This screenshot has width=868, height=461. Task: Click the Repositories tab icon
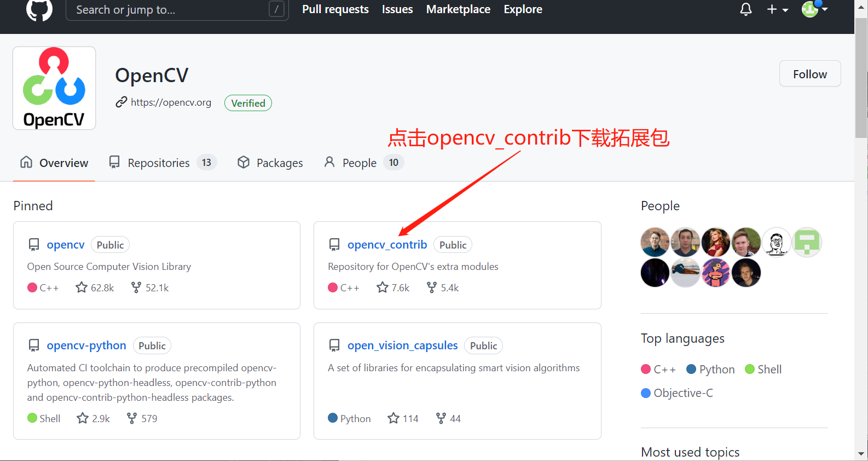tap(114, 162)
